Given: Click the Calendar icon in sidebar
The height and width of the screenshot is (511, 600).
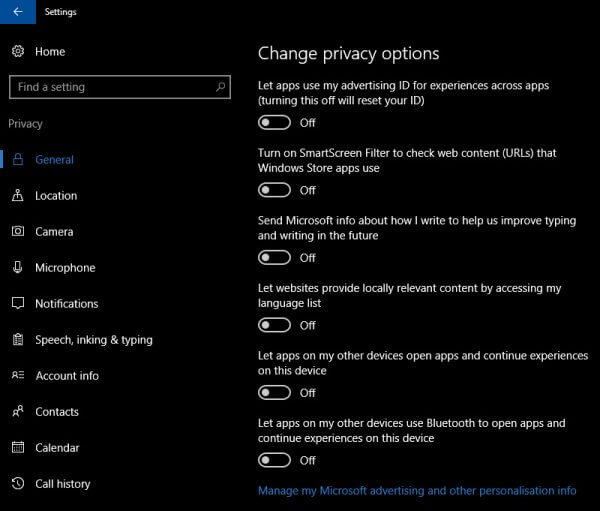Looking at the screenshot, I should [18, 447].
